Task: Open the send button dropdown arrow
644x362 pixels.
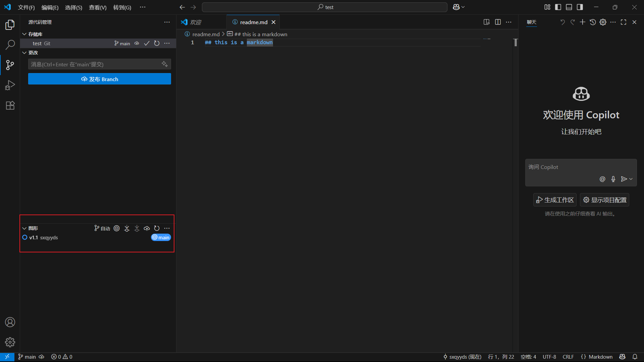Action: [631, 179]
